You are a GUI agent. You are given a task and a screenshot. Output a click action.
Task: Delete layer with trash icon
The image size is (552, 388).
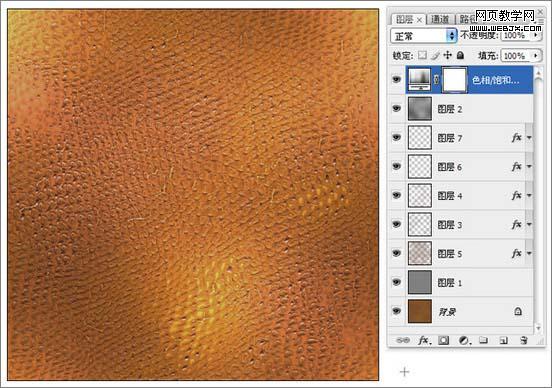click(x=523, y=340)
